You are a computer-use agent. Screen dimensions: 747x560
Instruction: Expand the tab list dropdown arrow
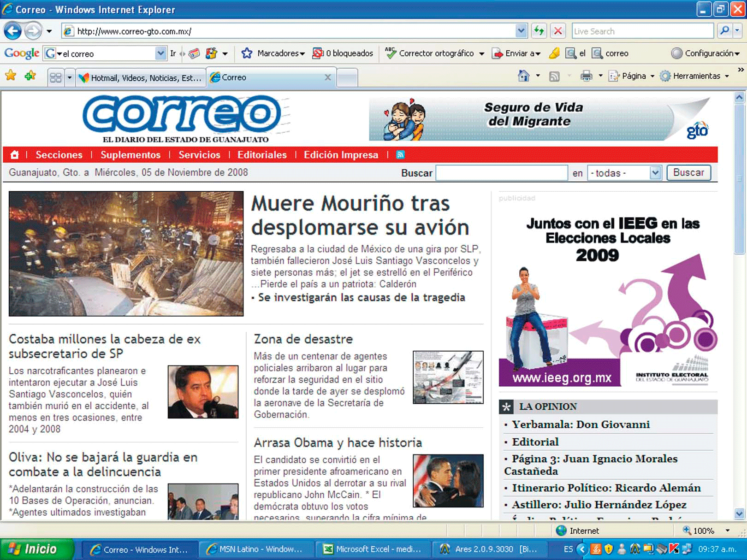coord(70,77)
